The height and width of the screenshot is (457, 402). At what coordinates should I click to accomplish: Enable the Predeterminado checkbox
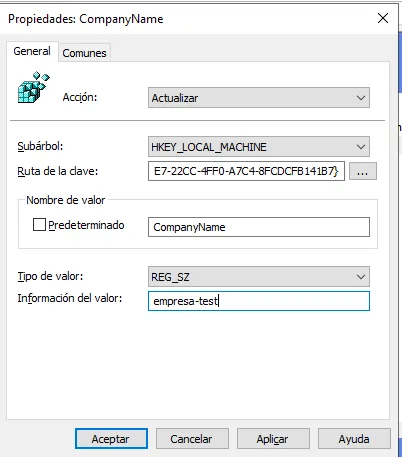tap(39, 225)
